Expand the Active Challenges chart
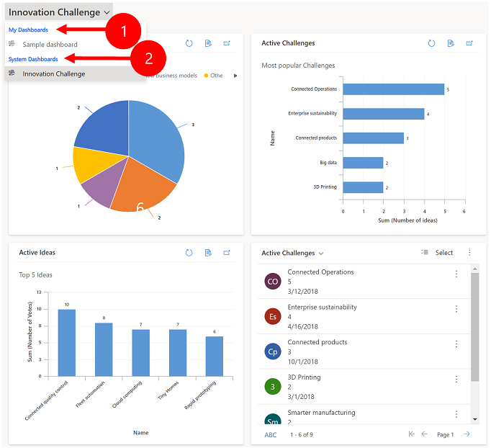 coord(469,43)
